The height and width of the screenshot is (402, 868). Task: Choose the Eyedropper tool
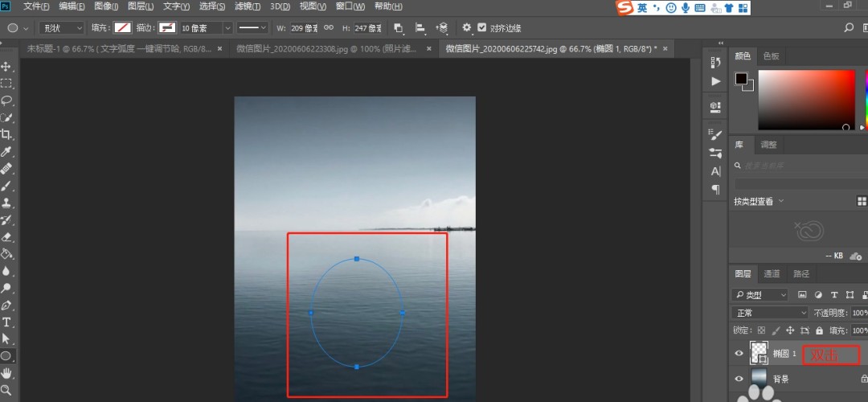(6, 152)
